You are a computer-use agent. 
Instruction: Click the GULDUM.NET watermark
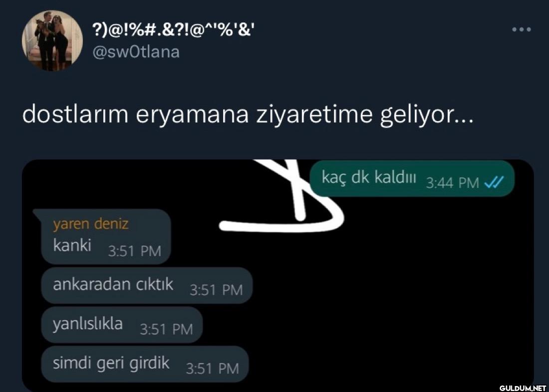(523, 388)
